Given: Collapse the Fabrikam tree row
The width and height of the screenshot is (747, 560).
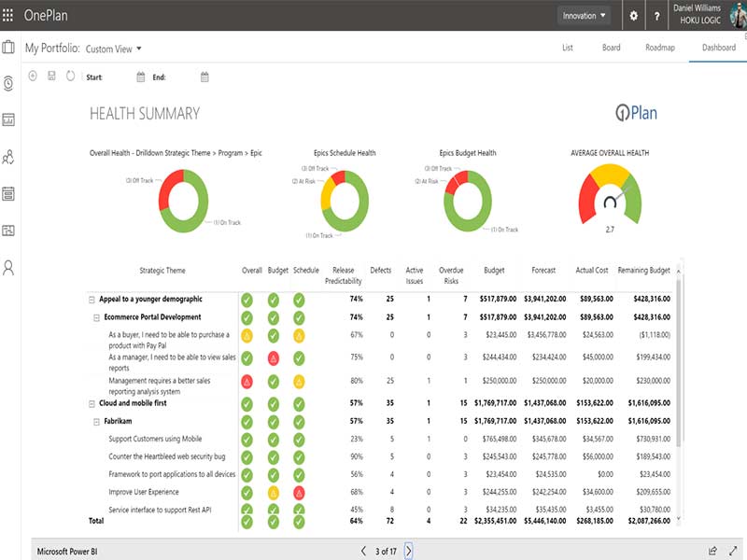Looking at the screenshot, I should pyautogui.click(x=98, y=421).
